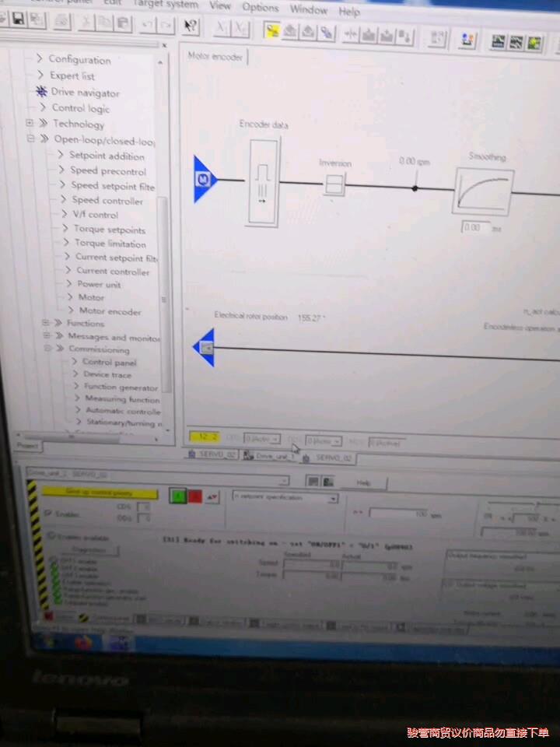This screenshot has height=747, width=560.
Task: Click the X1 toolbar icon
Action: [x=222, y=28]
